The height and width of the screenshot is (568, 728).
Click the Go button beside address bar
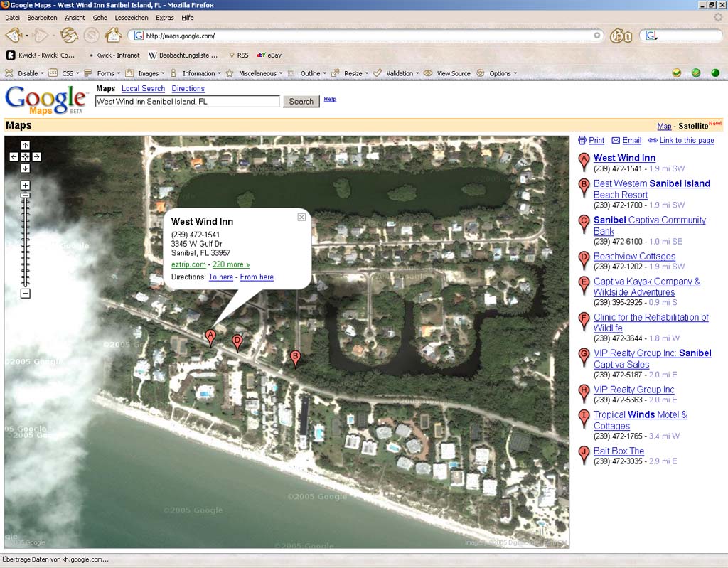[621, 36]
